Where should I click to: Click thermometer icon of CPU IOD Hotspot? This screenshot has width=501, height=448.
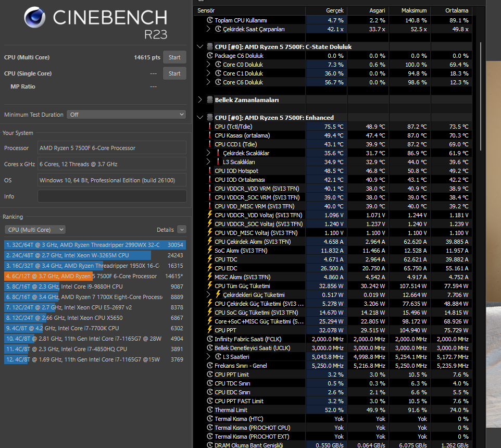click(x=210, y=171)
